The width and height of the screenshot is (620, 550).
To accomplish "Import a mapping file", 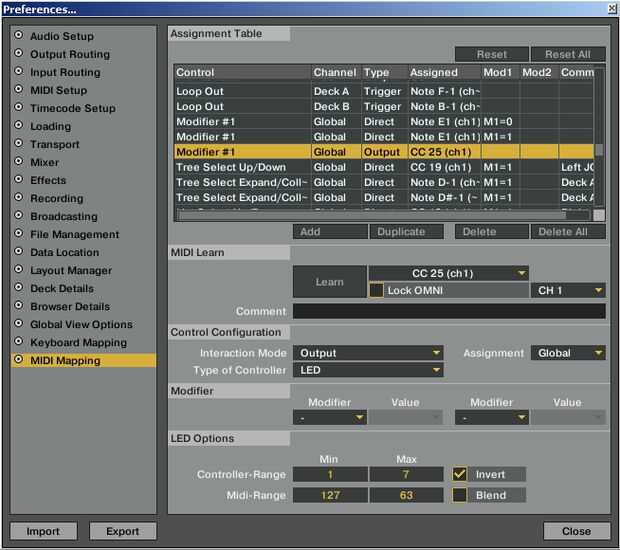I will 43,531.
